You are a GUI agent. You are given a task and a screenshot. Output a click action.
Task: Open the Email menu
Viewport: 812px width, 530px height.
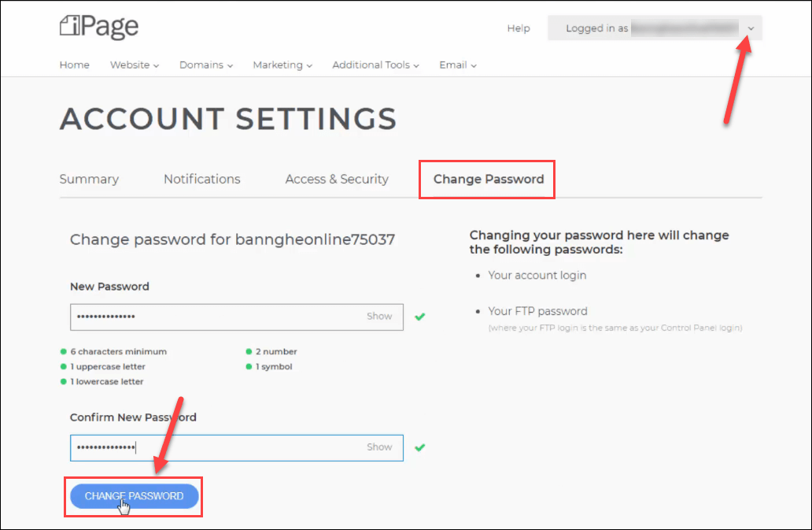458,65
